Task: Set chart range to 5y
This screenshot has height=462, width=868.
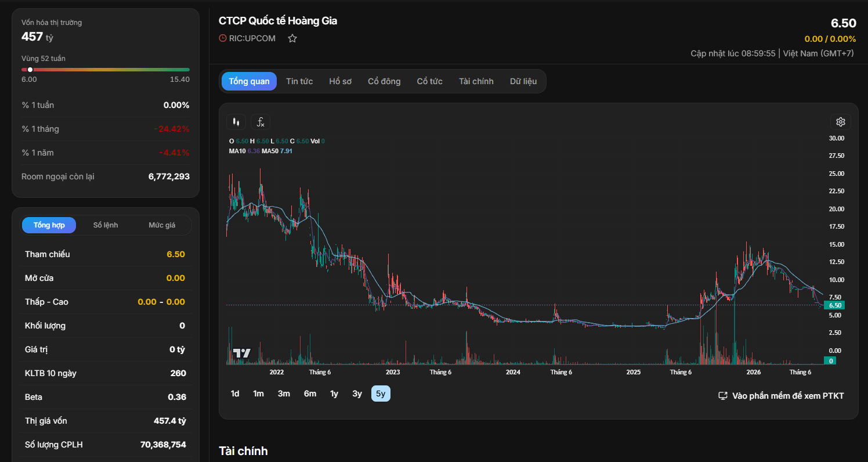Action: [x=381, y=394]
